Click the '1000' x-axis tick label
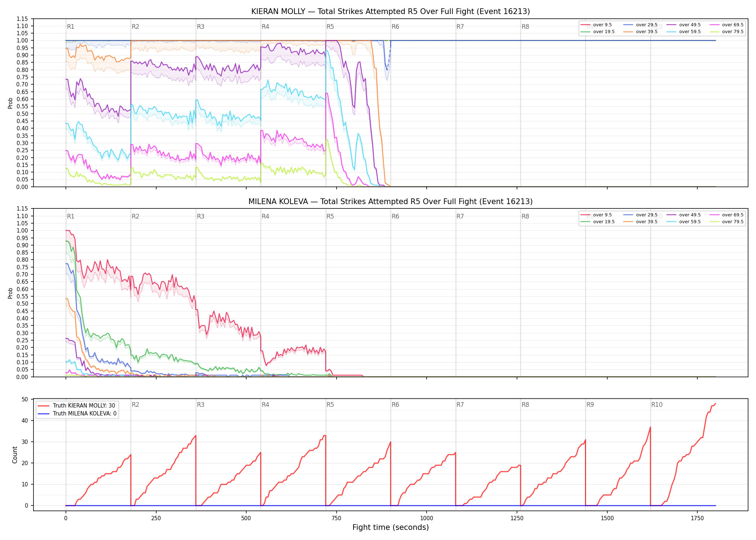 click(427, 518)
